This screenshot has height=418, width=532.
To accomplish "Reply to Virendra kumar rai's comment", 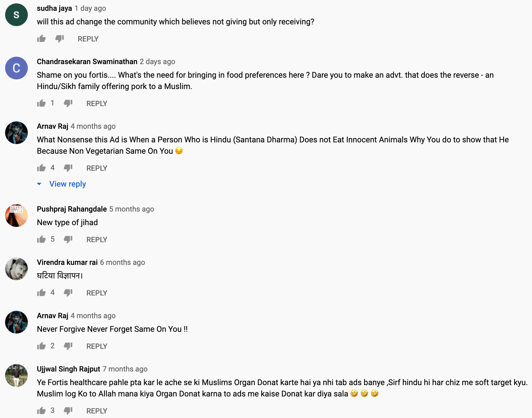I will [97, 293].
